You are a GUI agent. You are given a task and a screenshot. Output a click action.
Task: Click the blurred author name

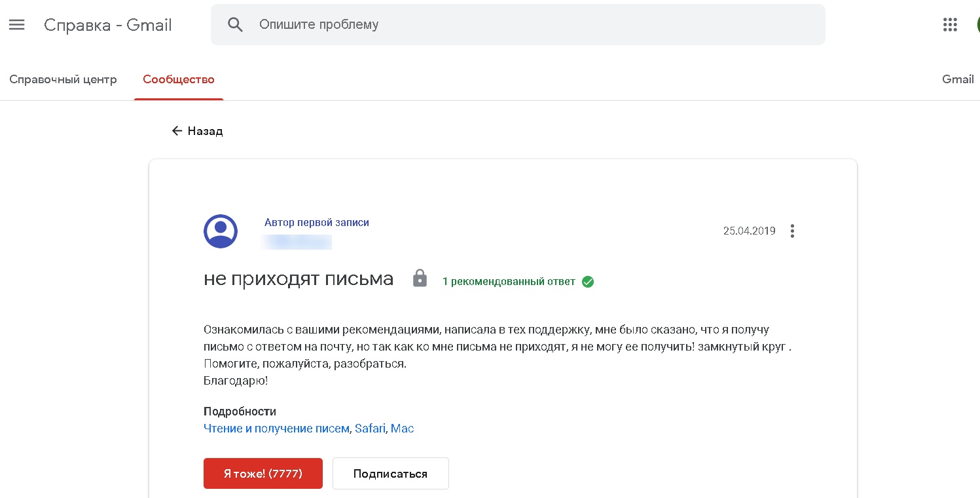297,242
